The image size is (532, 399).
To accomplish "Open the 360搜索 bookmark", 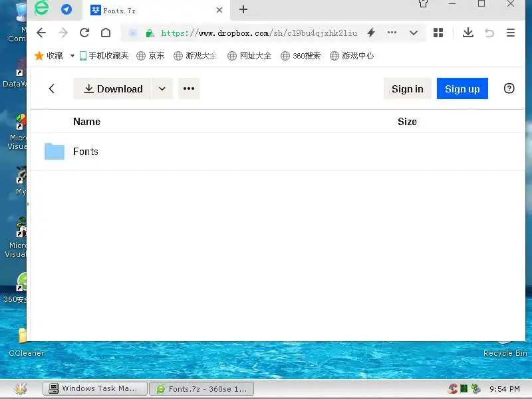I will click(x=301, y=56).
